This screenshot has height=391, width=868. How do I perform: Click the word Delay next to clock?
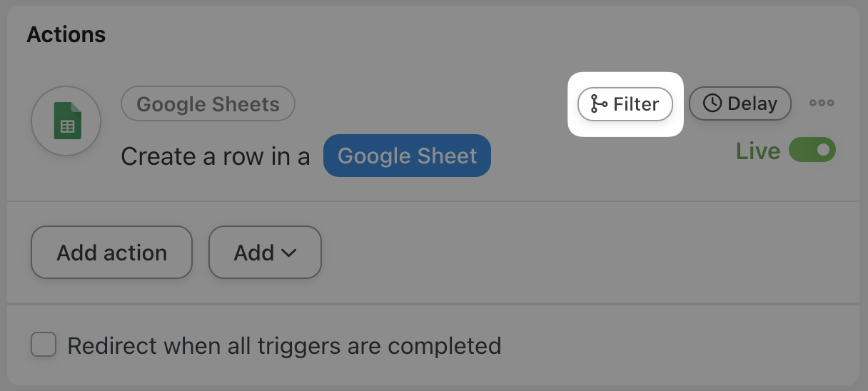tap(752, 103)
